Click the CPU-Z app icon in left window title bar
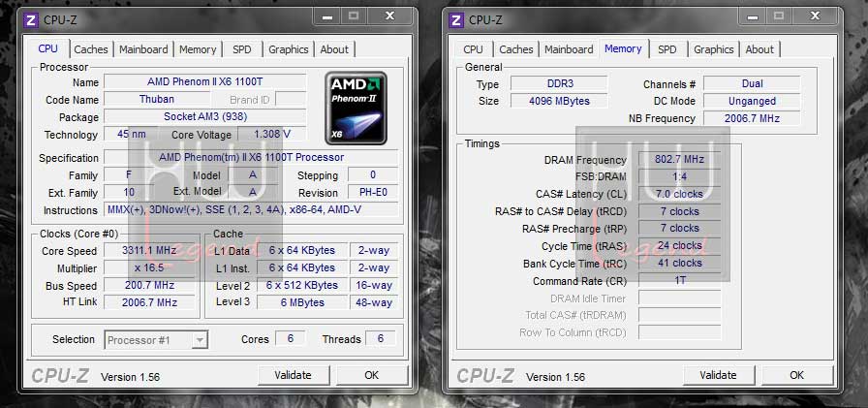The width and height of the screenshot is (868, 408). [30, 20]
